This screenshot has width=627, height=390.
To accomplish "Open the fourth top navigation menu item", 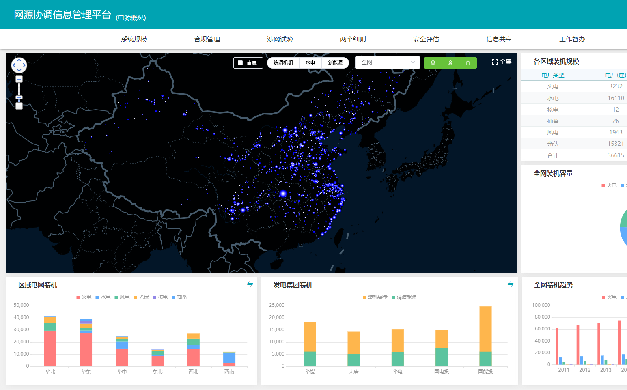I will [353, 39].
